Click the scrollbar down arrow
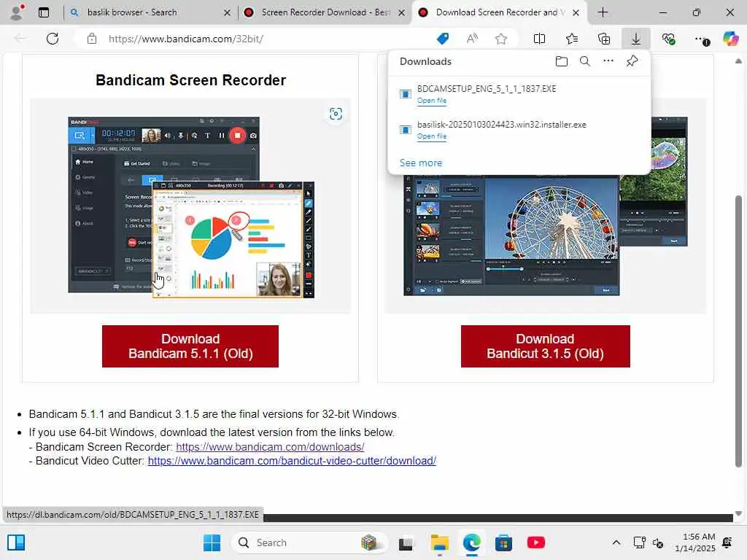 [738, 513]
